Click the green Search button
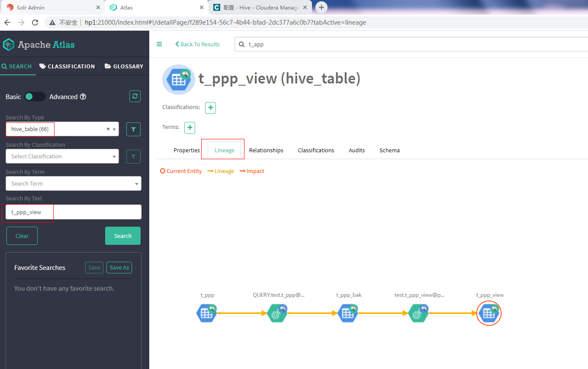The image size is (588, 369). 123,236
